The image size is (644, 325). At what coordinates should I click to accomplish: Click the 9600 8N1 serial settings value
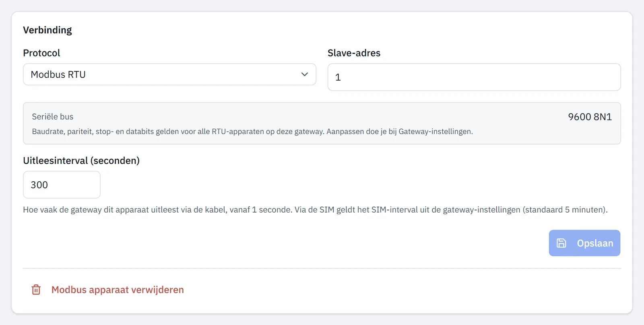tap(590, 117)
